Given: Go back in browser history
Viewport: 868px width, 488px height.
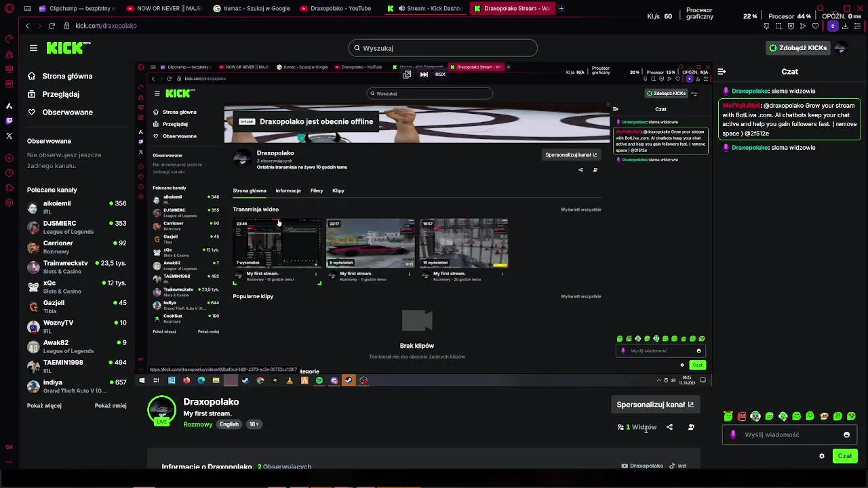Looking at the screenshot, I should tap(27, 26).
